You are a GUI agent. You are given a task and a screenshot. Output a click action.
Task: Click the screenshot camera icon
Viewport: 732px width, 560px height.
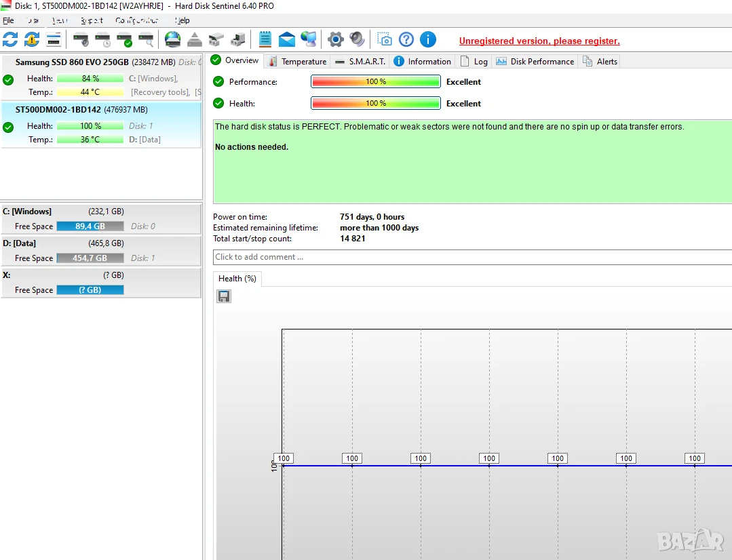click(385, 40)
